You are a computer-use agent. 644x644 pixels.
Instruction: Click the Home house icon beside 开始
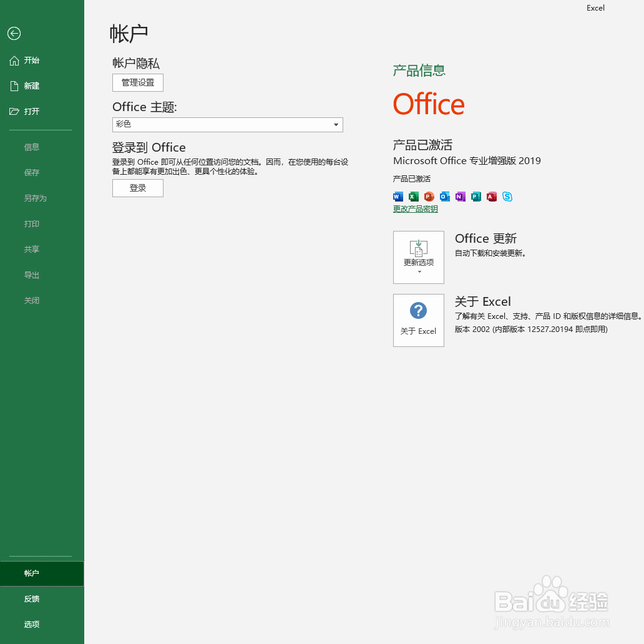click(14, 61)
